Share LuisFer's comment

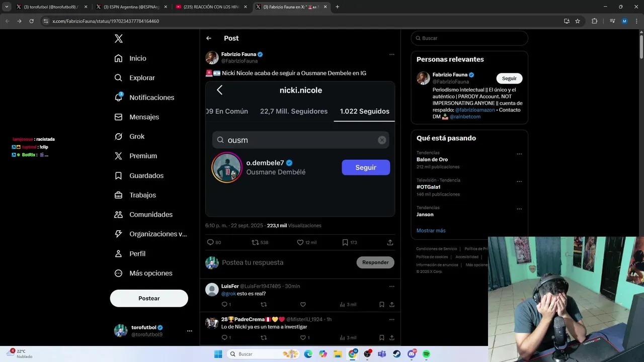(x=392, y=304)
